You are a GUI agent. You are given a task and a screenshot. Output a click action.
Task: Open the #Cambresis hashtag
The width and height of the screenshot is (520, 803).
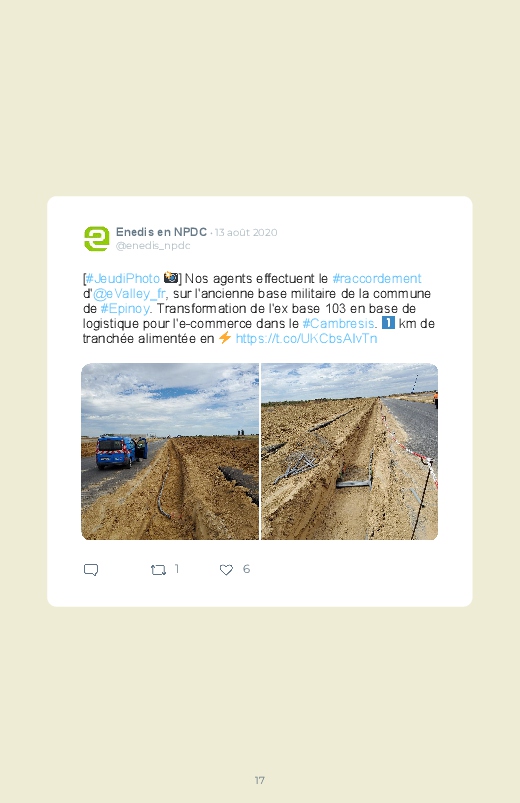338,324
